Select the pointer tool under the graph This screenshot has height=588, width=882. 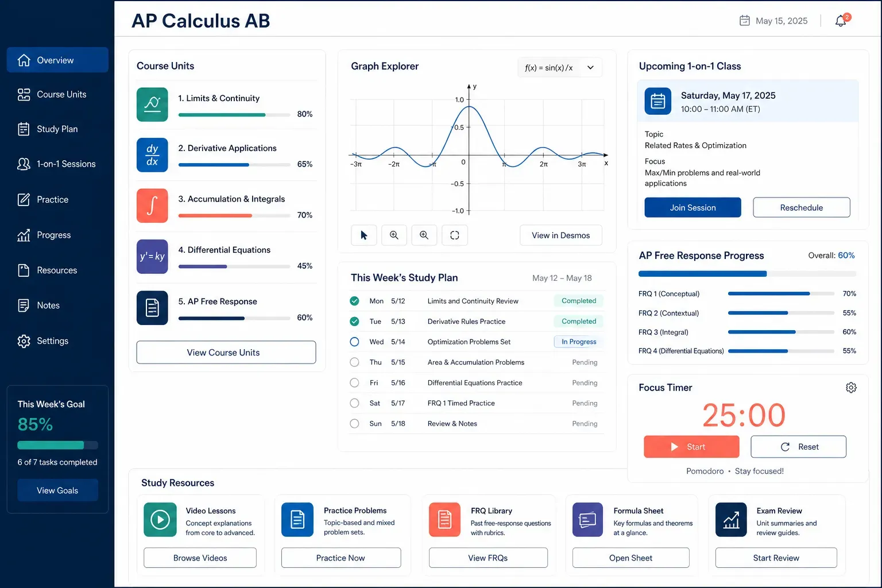click(363, 235)
